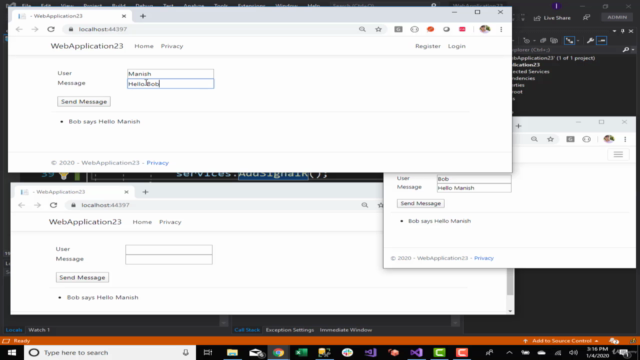
Task: Focus empty User field in bottom browser
Action: tap(169, 249)
